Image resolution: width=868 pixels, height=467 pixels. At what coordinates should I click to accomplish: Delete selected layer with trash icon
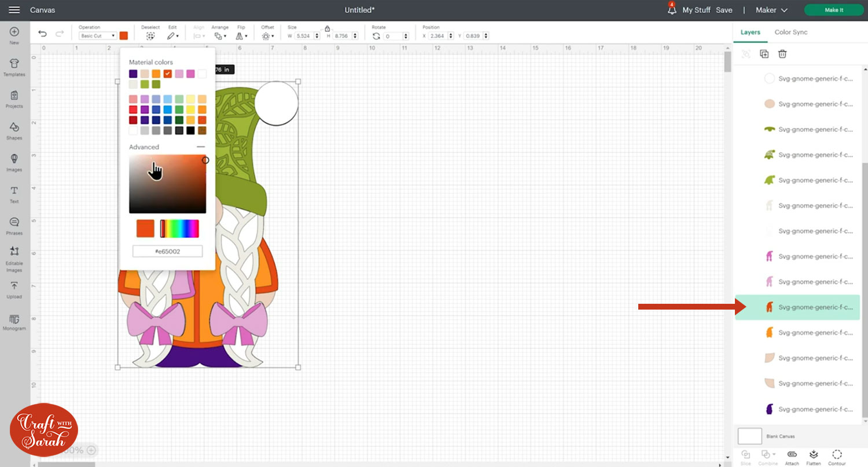point(782,54)
